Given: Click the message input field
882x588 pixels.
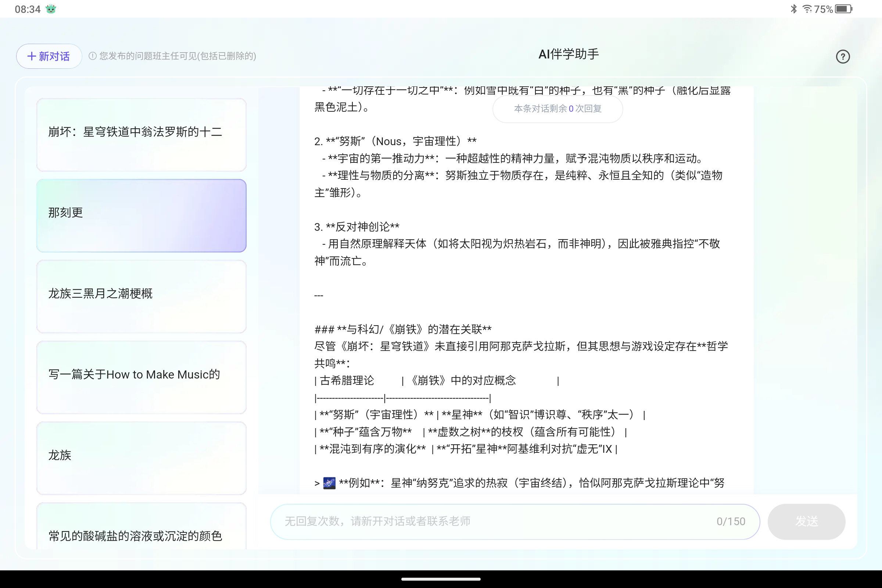Looking at the screenshot, I should coord(514,521).
